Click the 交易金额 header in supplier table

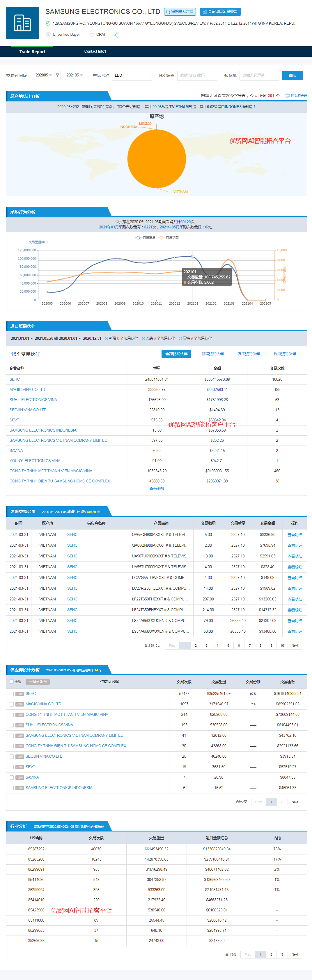(x=288, y=681)
